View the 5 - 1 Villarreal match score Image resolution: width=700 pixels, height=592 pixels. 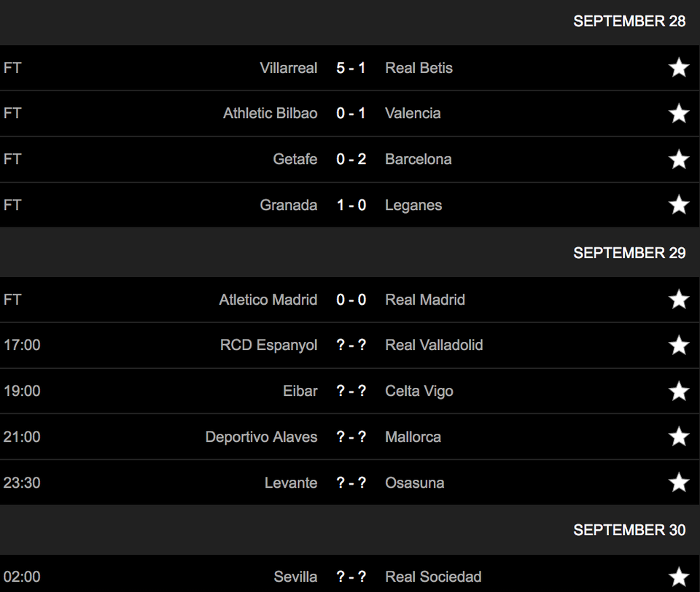point(351,68)
